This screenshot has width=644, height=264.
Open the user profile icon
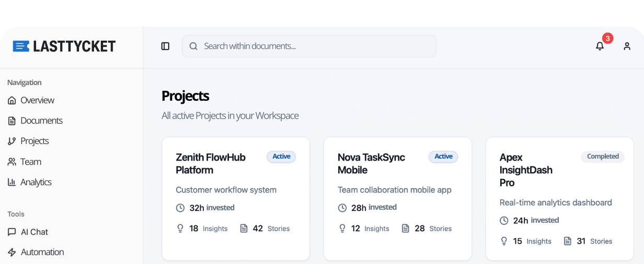(627, 46)
